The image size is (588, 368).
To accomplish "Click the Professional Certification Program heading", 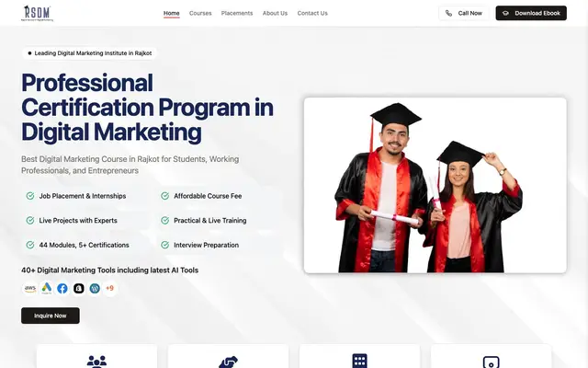I will click(x=147, y=108).
